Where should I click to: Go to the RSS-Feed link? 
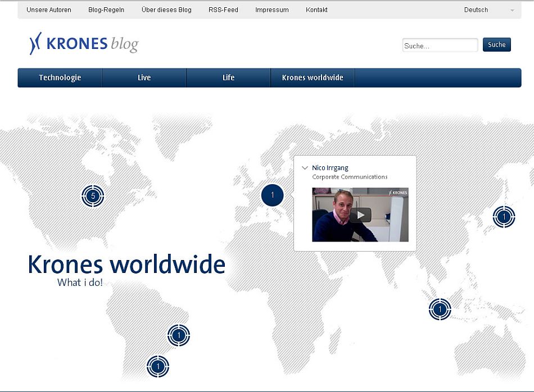pyautogui.click(x=223, y=10)
